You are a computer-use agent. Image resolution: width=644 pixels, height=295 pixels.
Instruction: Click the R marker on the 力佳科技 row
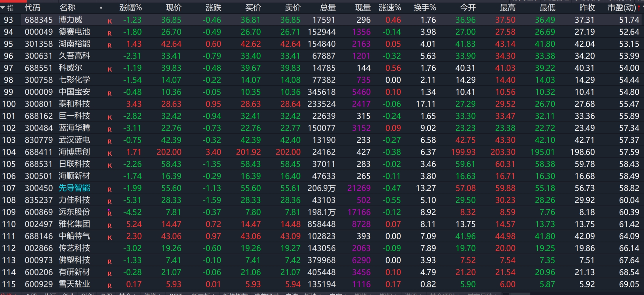(109, 202)
